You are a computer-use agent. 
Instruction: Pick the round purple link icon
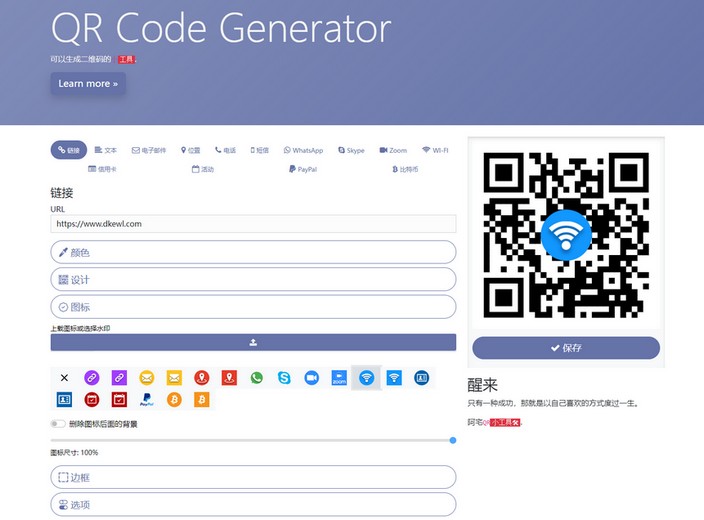92,378
